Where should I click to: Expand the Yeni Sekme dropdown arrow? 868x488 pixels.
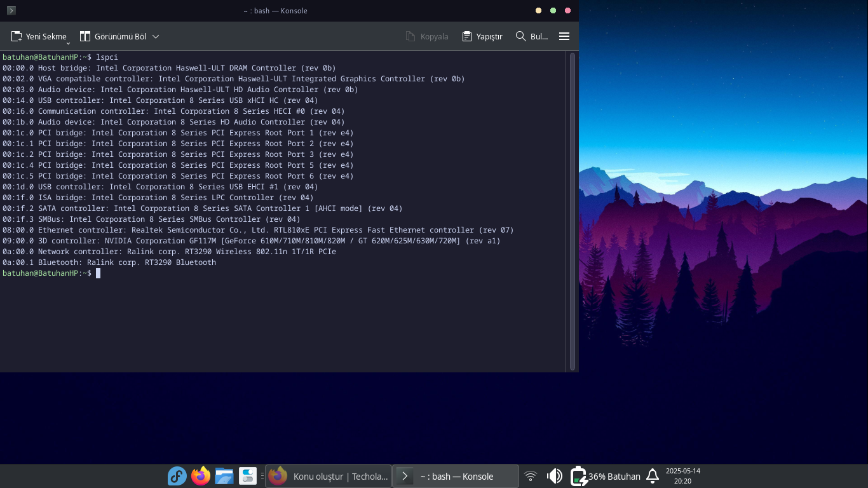(x=68, y=43)
